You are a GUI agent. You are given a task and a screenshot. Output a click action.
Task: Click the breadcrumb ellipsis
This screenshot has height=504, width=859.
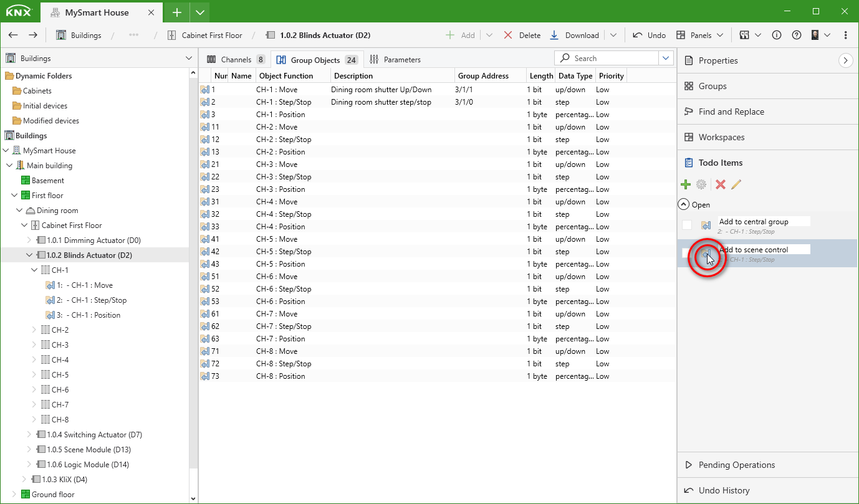(133, 36)
